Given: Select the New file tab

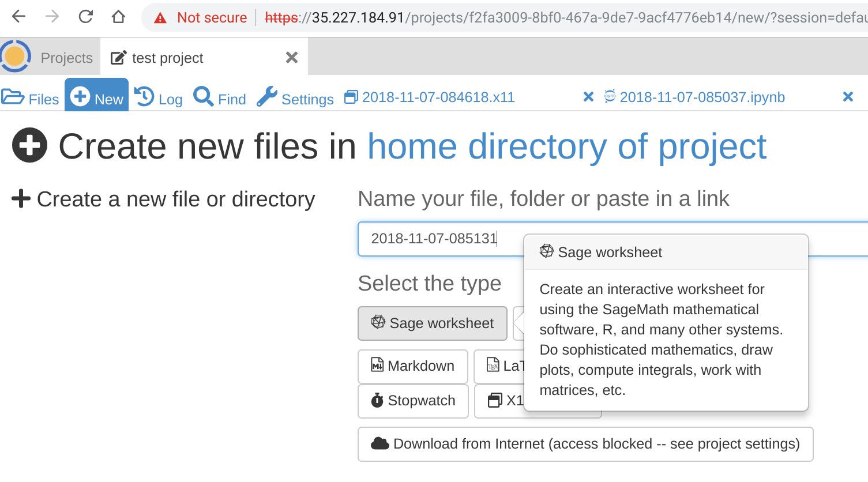Looking at the screenshot, I should [x=97, y=97].
